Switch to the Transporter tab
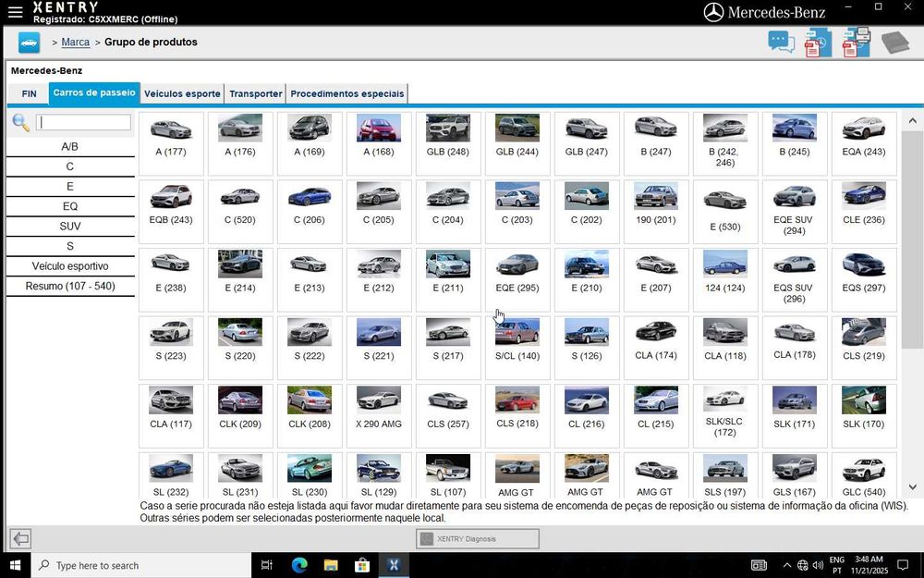This screenshot has width=924, height=578. [256, 93]
